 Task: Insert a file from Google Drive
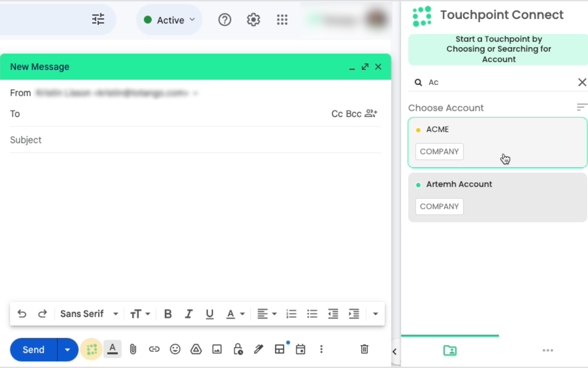196,349
